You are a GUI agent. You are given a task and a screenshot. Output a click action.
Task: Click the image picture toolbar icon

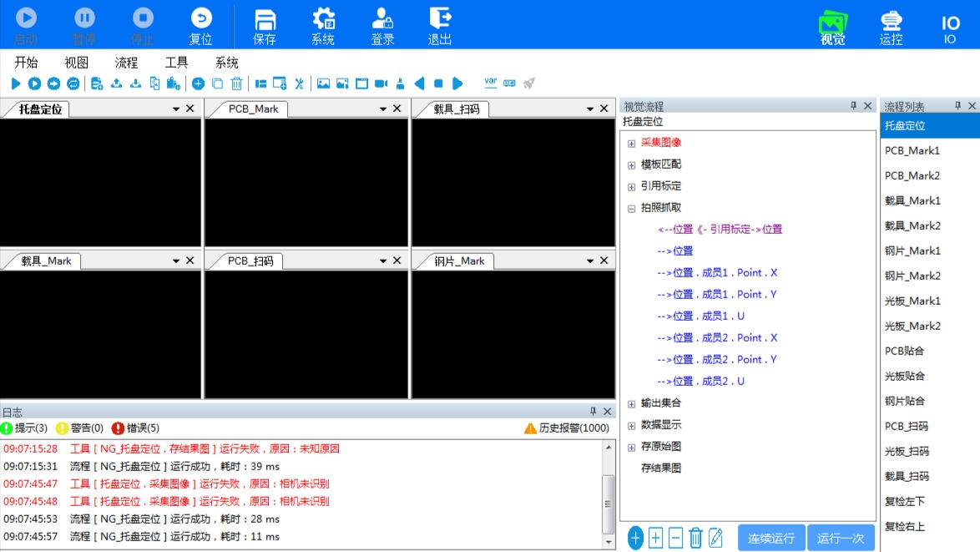pyautogui.click(x=323, y=84)
